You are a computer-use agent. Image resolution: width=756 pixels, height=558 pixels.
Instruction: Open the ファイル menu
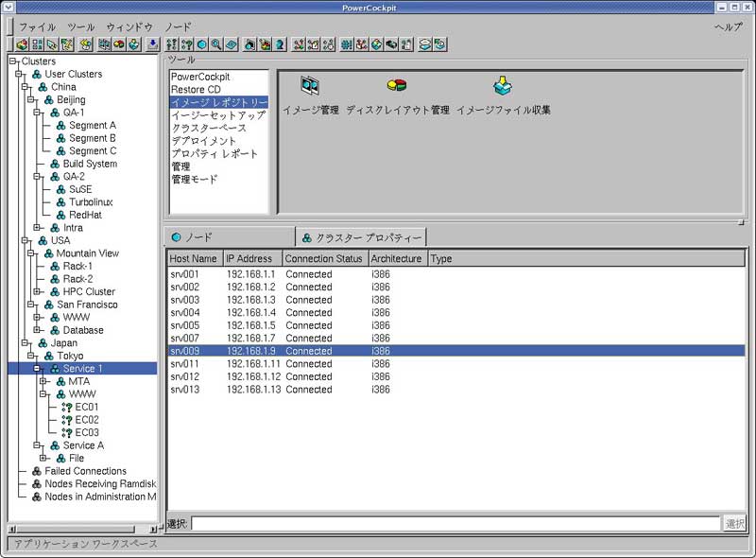tap(37, 27)
